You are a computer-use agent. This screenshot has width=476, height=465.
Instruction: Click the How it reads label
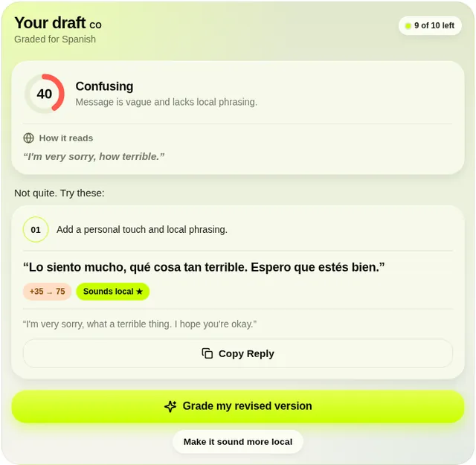(66, 138)
